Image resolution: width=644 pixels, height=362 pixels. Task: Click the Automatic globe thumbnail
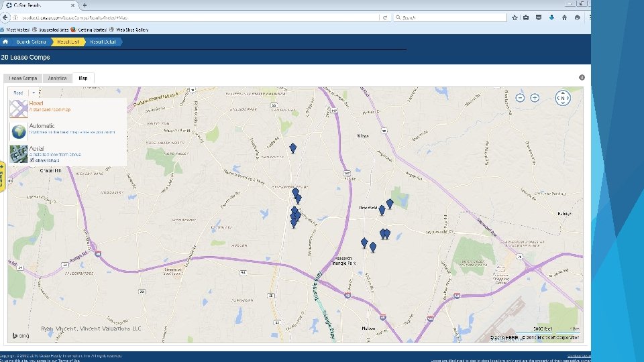[19, 131]
